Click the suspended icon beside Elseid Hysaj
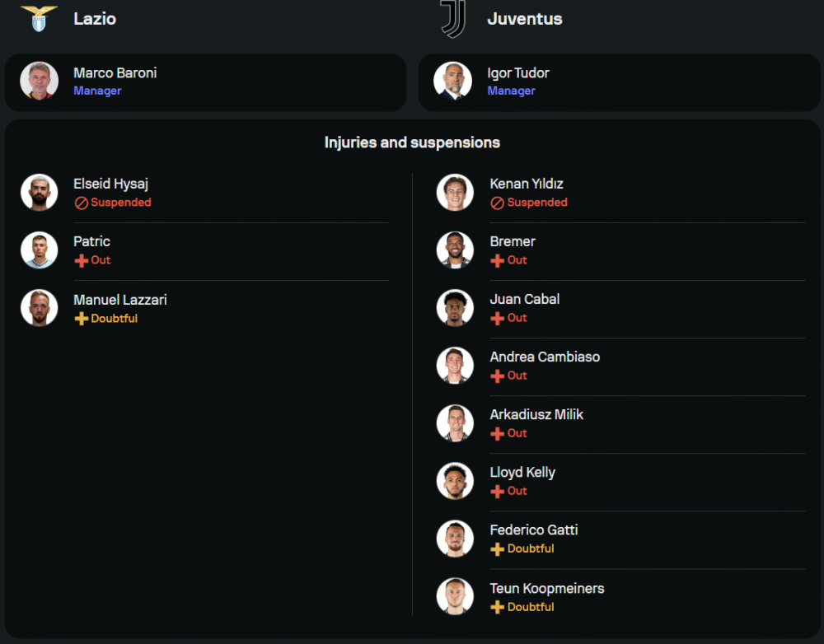The image size is (824, 644). tap(81, 203)
